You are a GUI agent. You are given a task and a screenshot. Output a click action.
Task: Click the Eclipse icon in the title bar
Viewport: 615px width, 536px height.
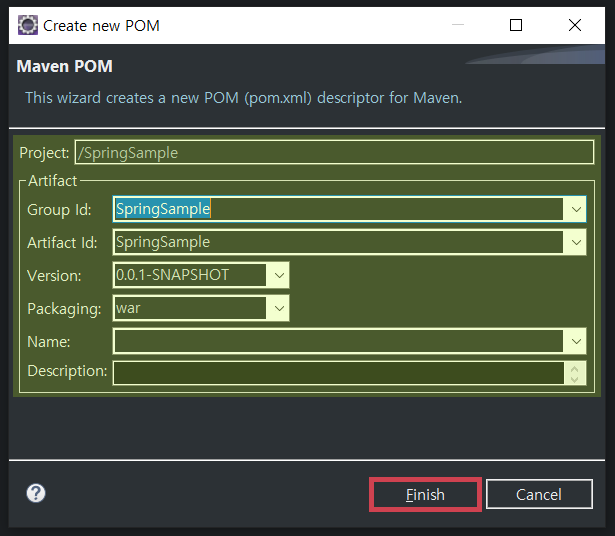(x=28, y=25)
